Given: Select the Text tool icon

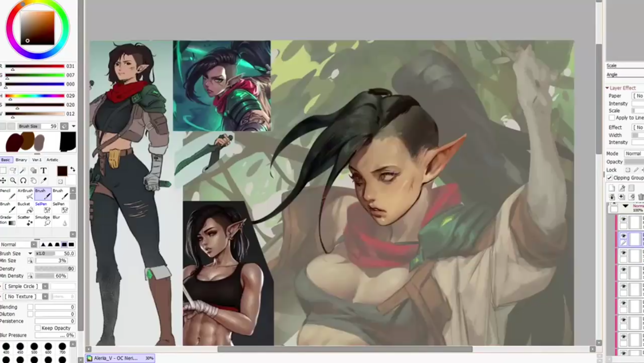Looking at the screenshot, I should click(x=43, y=170).
